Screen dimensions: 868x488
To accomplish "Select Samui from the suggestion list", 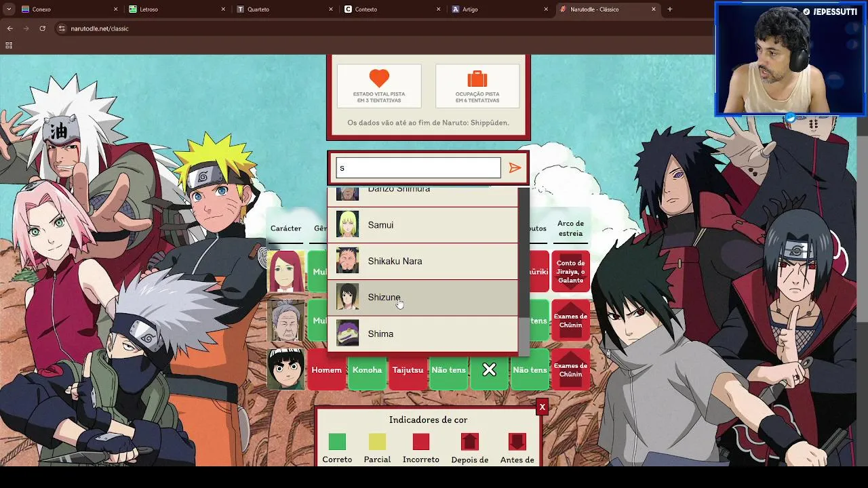I will coord(422,225).
